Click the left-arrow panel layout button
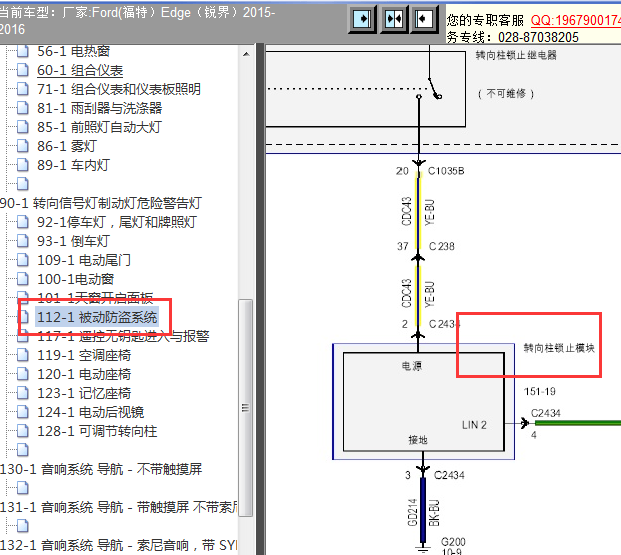This screenshot has height=555, width=621. click(423, 19)
